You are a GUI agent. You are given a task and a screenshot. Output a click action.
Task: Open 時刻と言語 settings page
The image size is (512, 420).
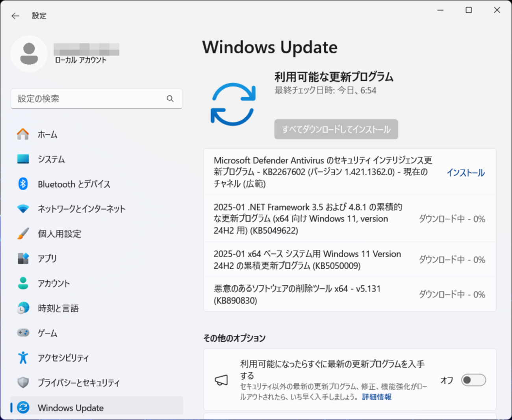[x=96, y=308]
